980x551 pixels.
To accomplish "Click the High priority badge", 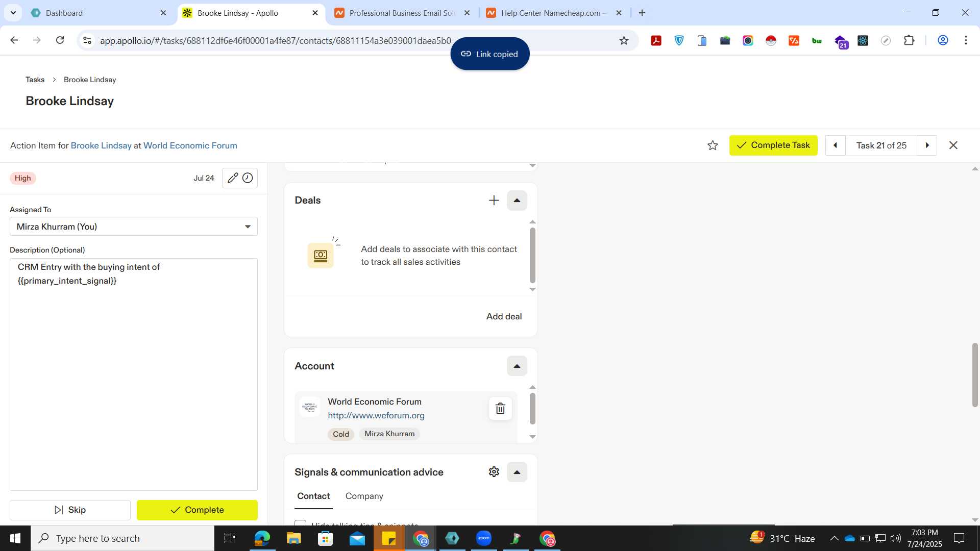I will point(22,178).
